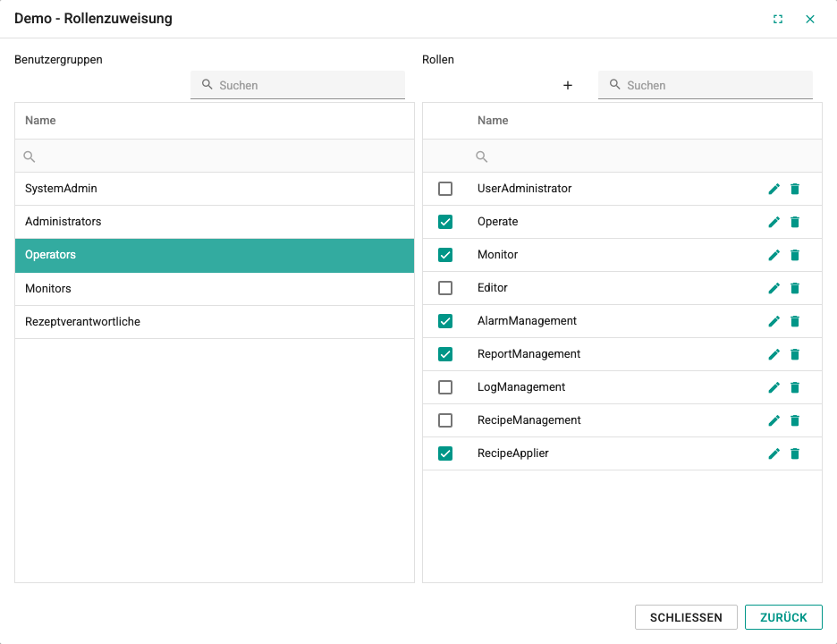Edit the Operate role
Image resolution: width=837 pixels, height=644 pixels.
pos(774,222)
